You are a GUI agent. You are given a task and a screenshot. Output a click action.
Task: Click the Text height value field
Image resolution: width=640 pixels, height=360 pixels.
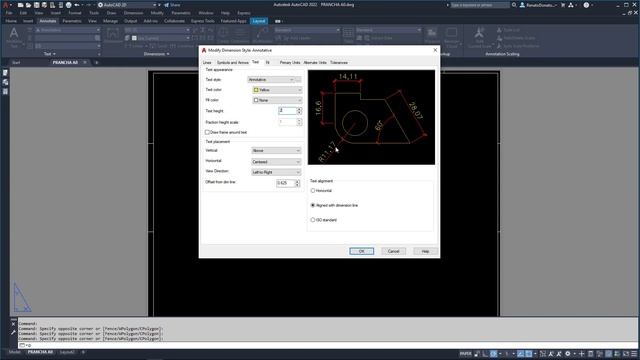click(x=287, y=111)
